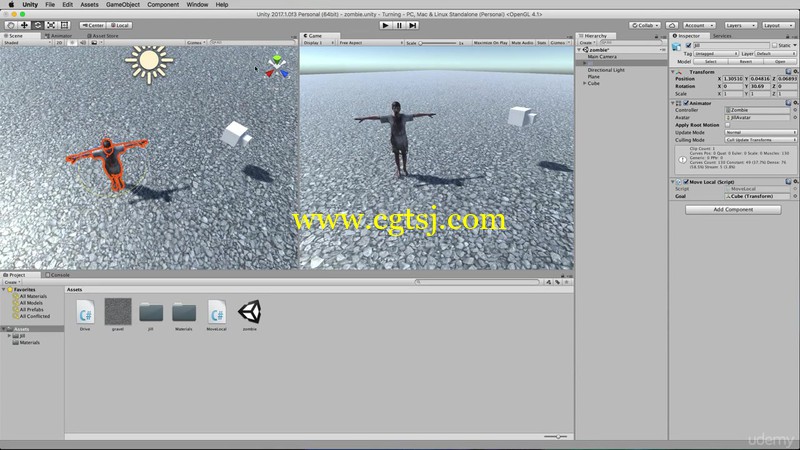The image size is (800, 450).
Task: Switch to the Console tab
Action: coord(58,275)
